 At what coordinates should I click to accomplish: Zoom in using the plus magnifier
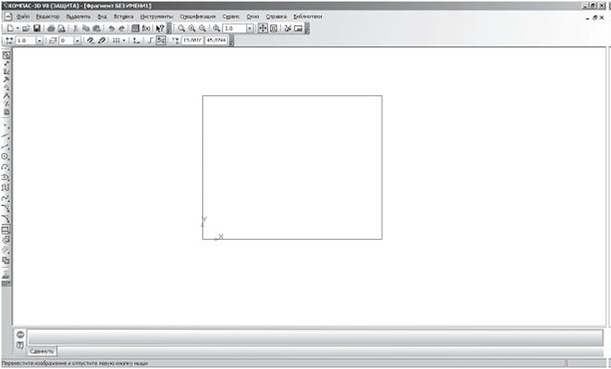pos(192,28)
